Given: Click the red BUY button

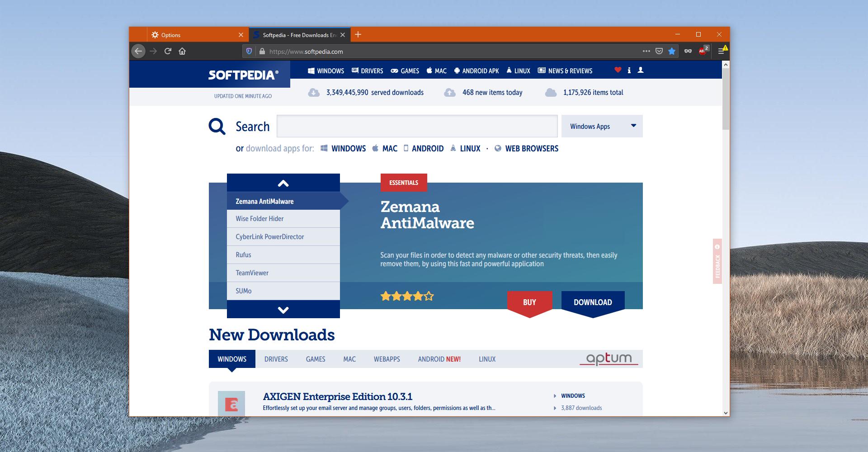Looking at the screenshot, I should [529, 302].
